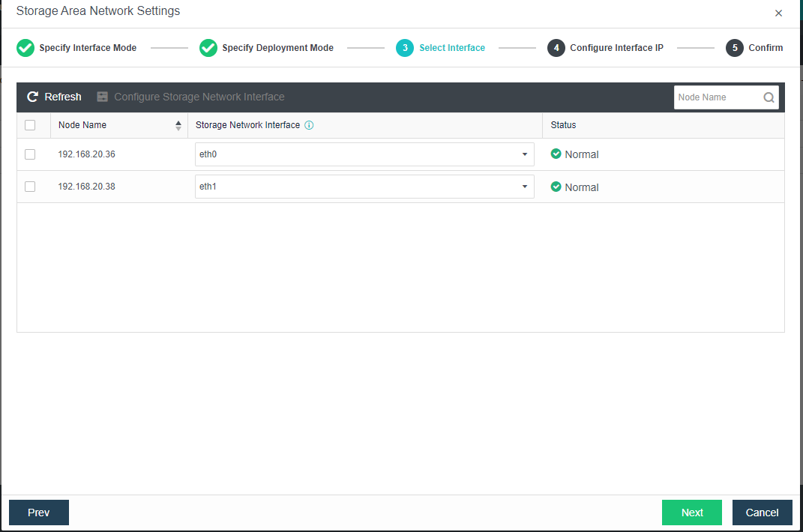Toggle the select-all checkbox in the table header
This screenshot has width=803, height=532.
click(x=30, y=125)
